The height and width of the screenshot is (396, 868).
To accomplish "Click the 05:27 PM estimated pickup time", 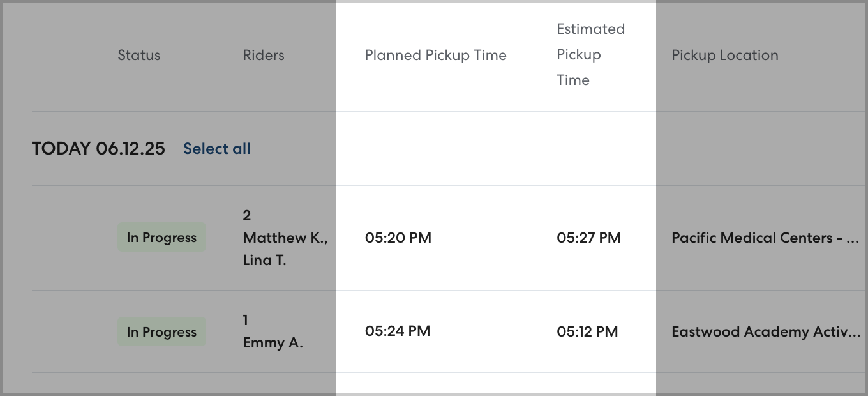I will click(x=588, y=238).
